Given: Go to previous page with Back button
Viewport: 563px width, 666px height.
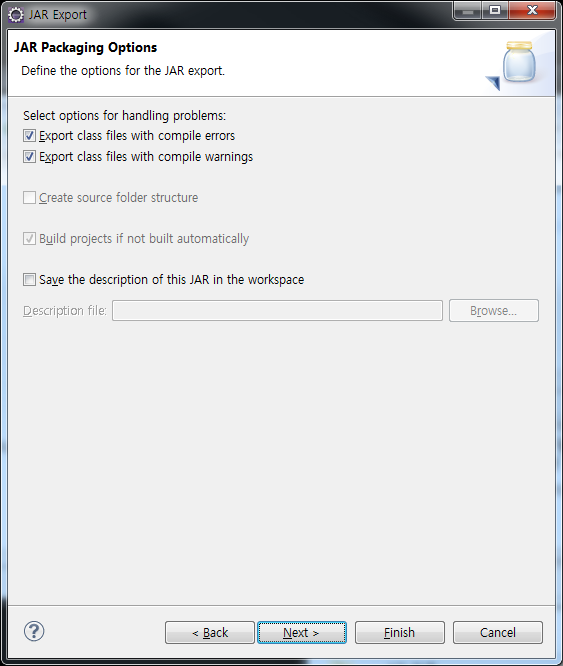Looking at the screenshot, I should tap(210, 632).
